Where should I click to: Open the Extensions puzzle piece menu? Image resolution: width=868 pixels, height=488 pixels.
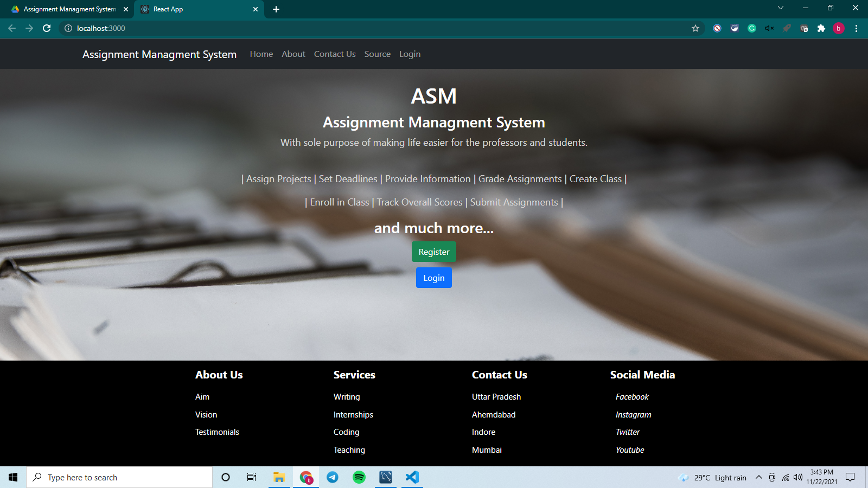click(x=821, y=28)
